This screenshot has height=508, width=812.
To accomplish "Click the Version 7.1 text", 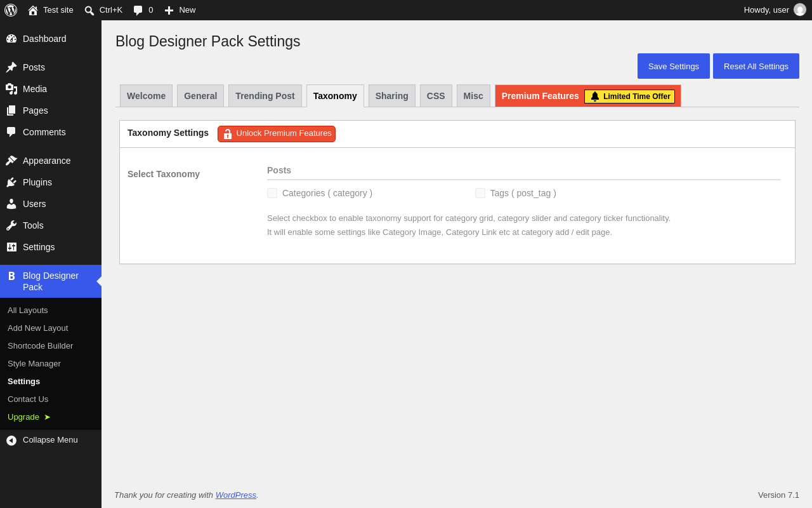I will (x=778, y=495).
